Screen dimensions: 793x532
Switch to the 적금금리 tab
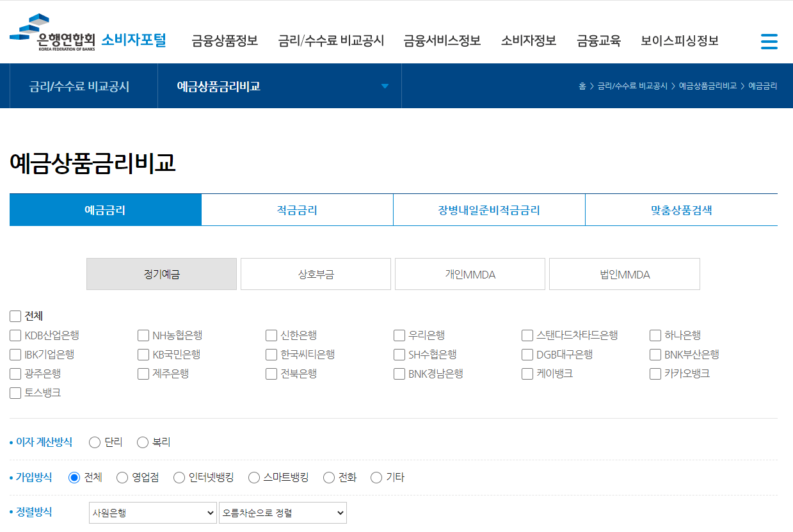pos(296,209)
